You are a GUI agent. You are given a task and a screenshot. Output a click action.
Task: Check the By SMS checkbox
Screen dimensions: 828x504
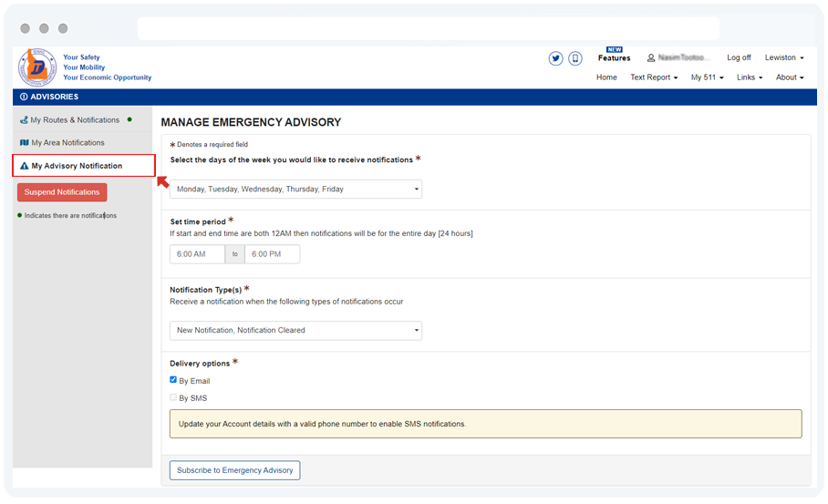click(x=173, y=397)
